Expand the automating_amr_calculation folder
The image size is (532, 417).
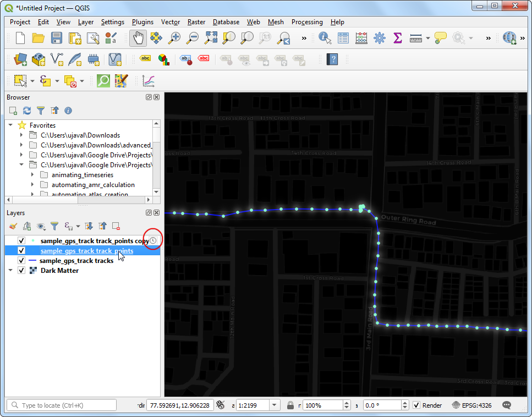pyautogui.click(x=32, y=185)
